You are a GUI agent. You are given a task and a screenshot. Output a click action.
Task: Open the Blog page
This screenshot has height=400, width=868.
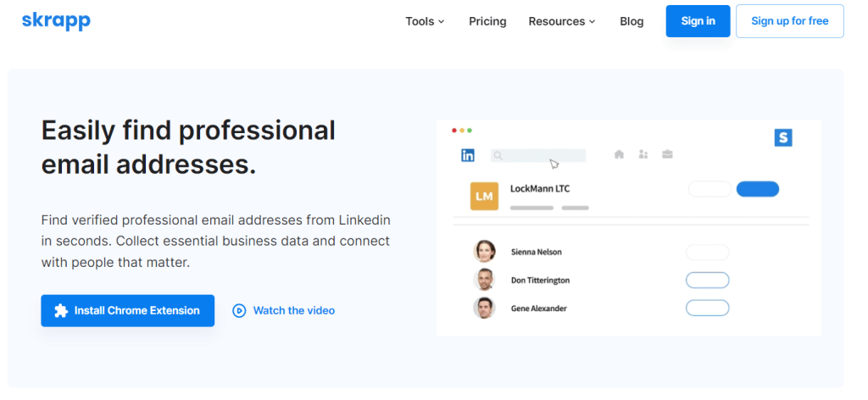click(x=632, y=21)
